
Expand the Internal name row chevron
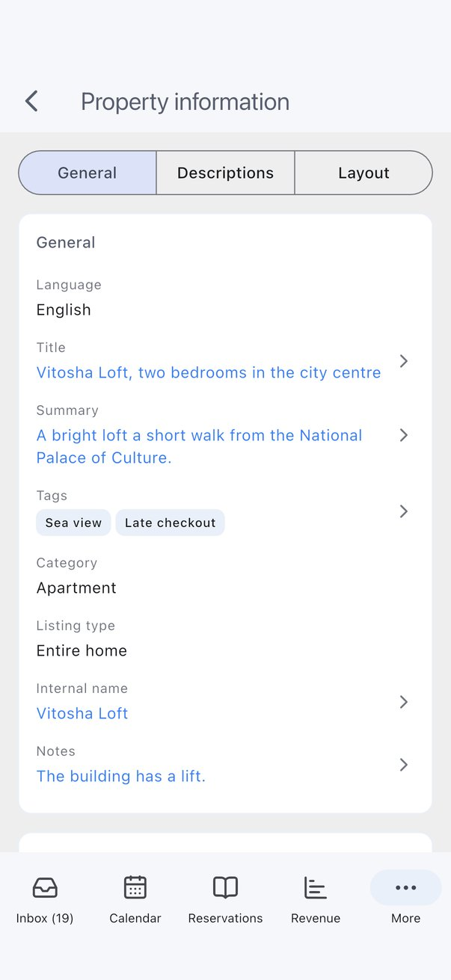[x=404, y=702]
